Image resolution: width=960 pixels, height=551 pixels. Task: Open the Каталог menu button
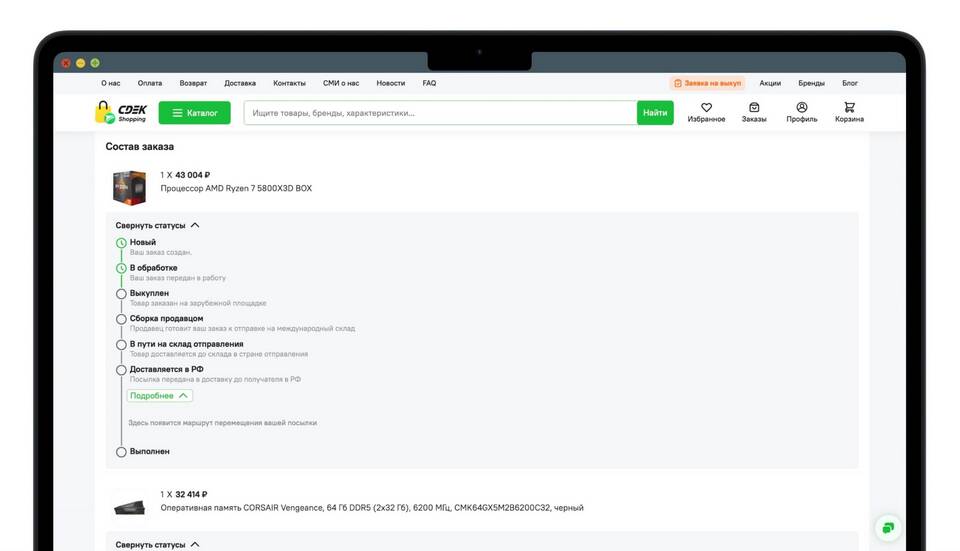point(195,113)
